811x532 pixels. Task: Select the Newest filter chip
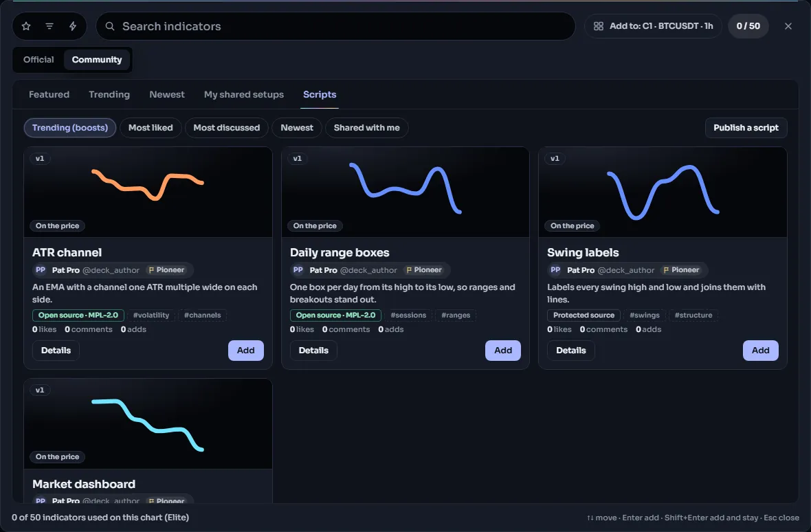click(x=297, y=128)
